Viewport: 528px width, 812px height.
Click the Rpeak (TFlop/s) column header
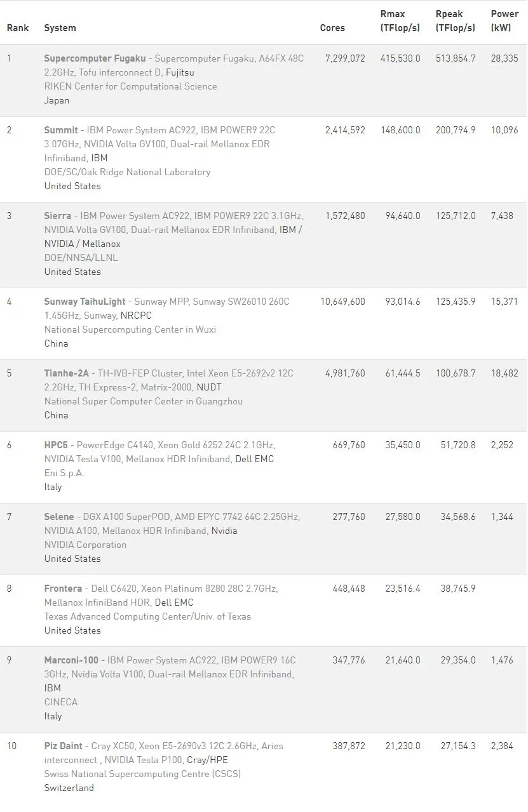point(456,21)
